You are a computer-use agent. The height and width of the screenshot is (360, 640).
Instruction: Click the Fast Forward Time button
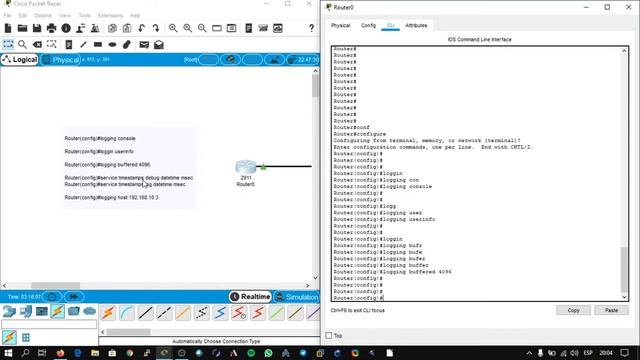coord(73,297)
